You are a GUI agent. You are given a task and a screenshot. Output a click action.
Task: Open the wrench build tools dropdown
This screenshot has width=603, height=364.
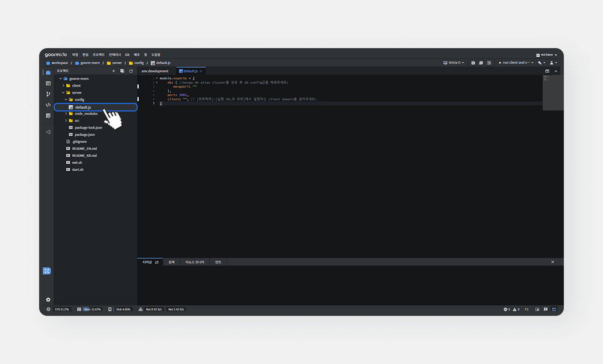coord(541,63)
